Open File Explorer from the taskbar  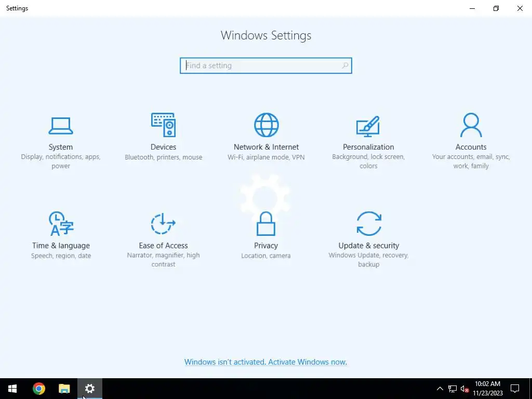click(64, 389)
